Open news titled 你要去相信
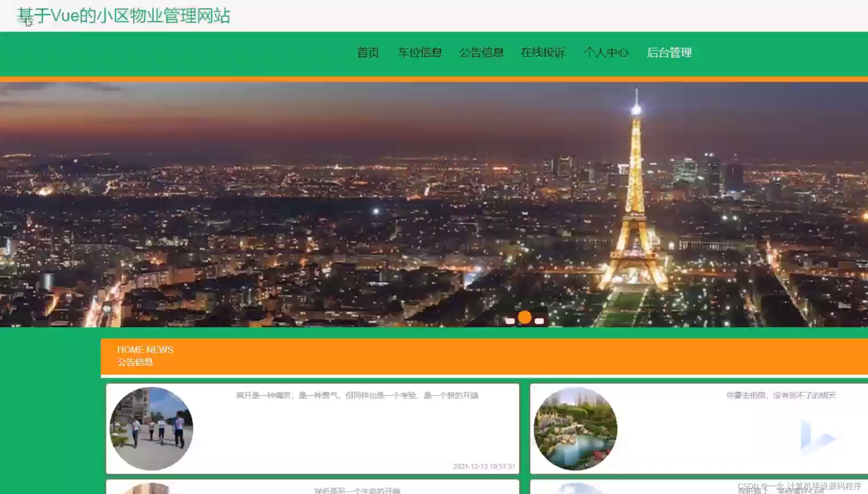This screenshot has width=868, height=494. 781,395
